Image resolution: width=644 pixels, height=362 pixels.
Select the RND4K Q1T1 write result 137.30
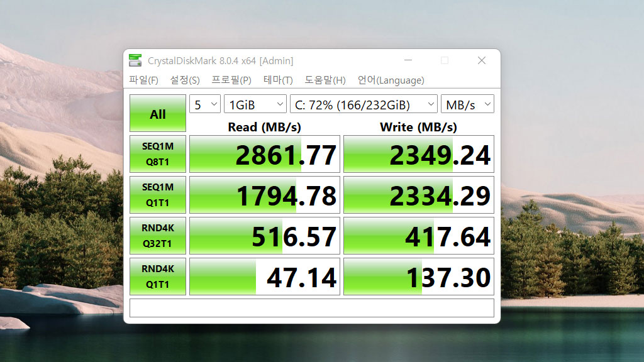[418, 277]
